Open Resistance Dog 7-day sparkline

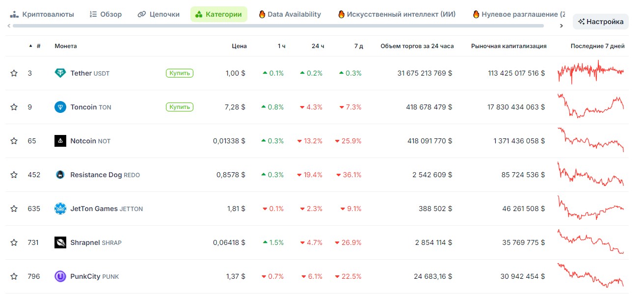590,173
